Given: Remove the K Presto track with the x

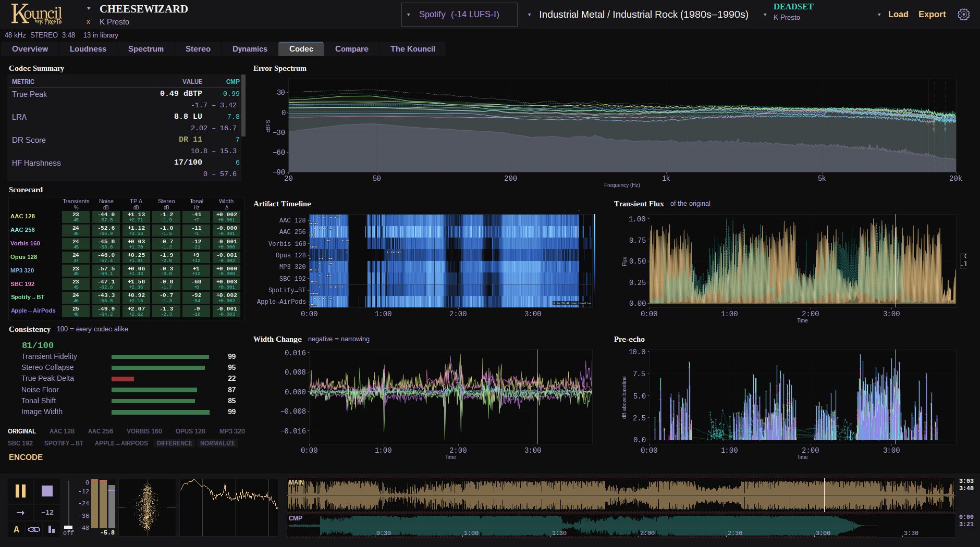Looking at the screenshot, I should tap(89, 22).
